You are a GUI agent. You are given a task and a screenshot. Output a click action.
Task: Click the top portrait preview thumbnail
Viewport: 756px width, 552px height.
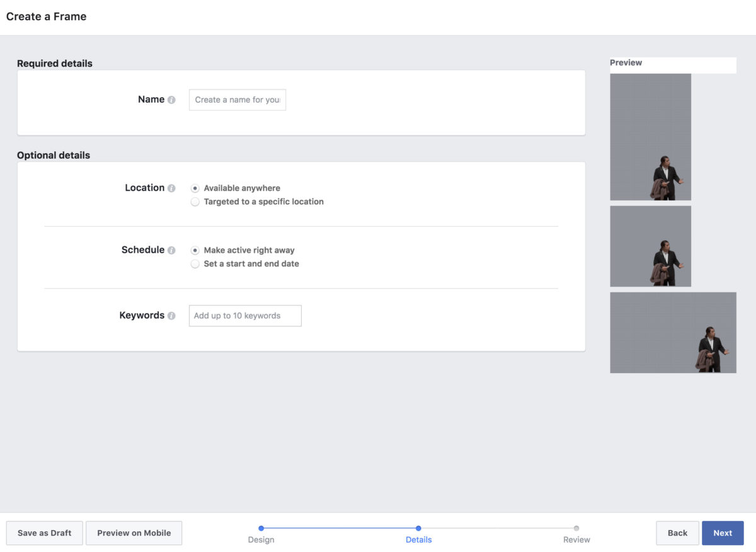coord(650,137)
